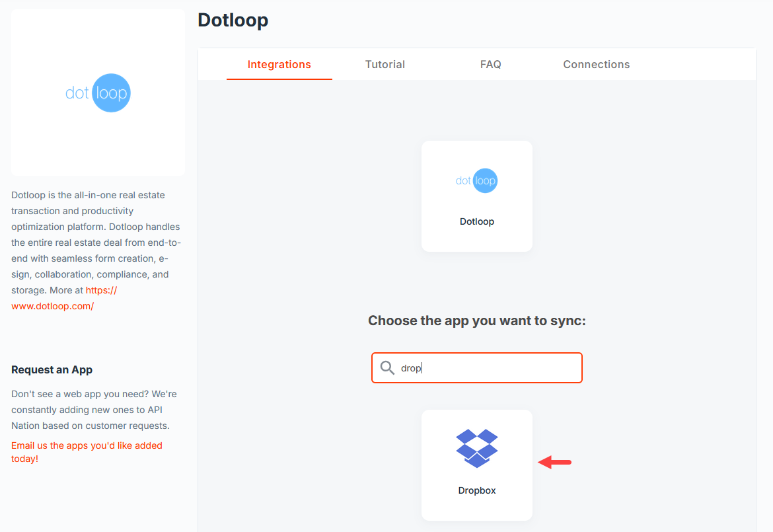This screenshot has height=532, width=773.
Task: Click the "Request an App" heading
Action: point(52,370)
